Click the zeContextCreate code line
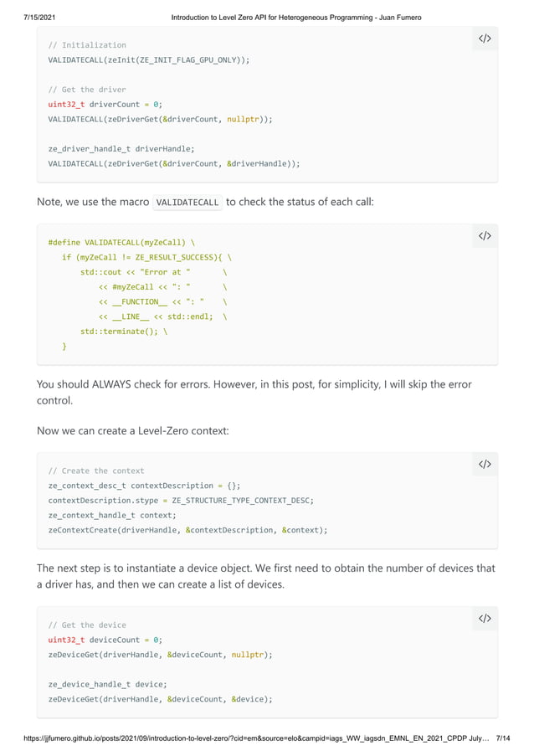534x756 pixels. (187, 530)
